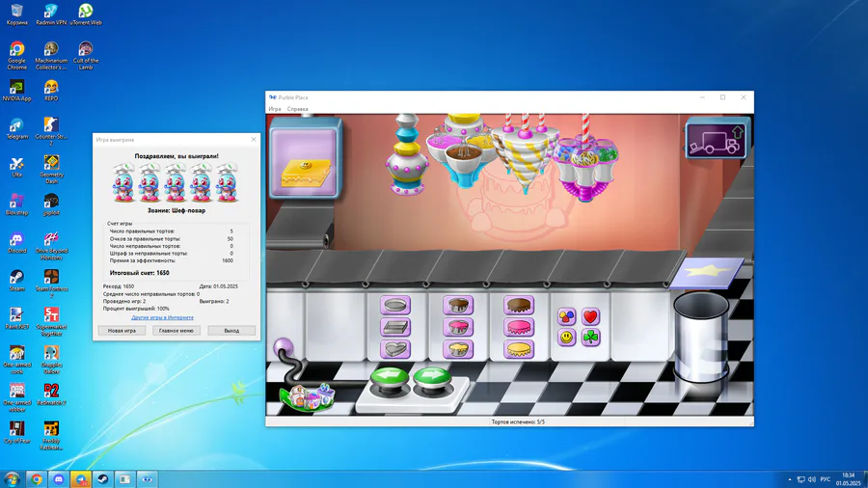Screen dimensions: 868x488
Task: Select the red heart decoration button
Action: click(x=590, y=316)
